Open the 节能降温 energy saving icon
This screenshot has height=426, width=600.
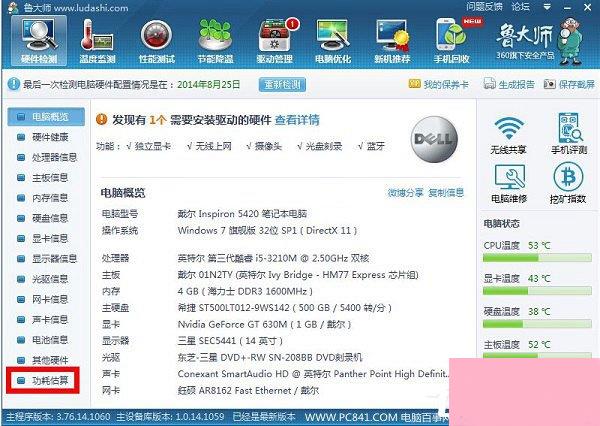(x=215, y=41)
